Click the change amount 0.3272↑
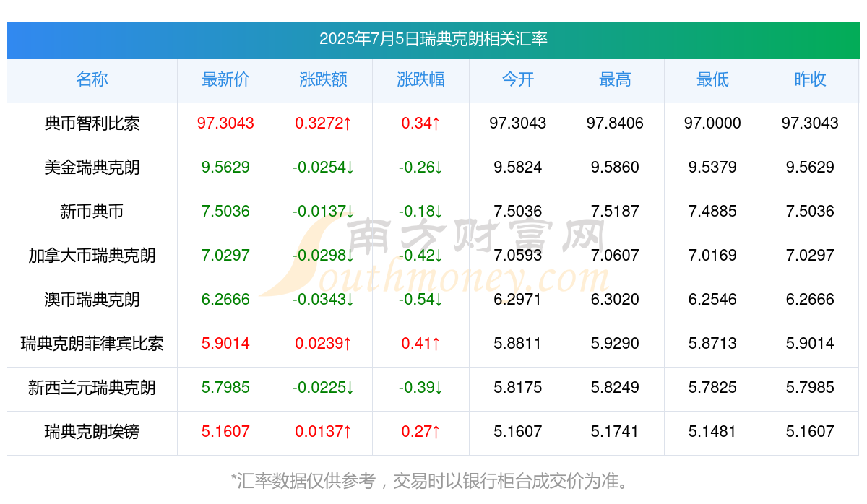This screenshot has height=504, width=867. [x=323, y=123]
